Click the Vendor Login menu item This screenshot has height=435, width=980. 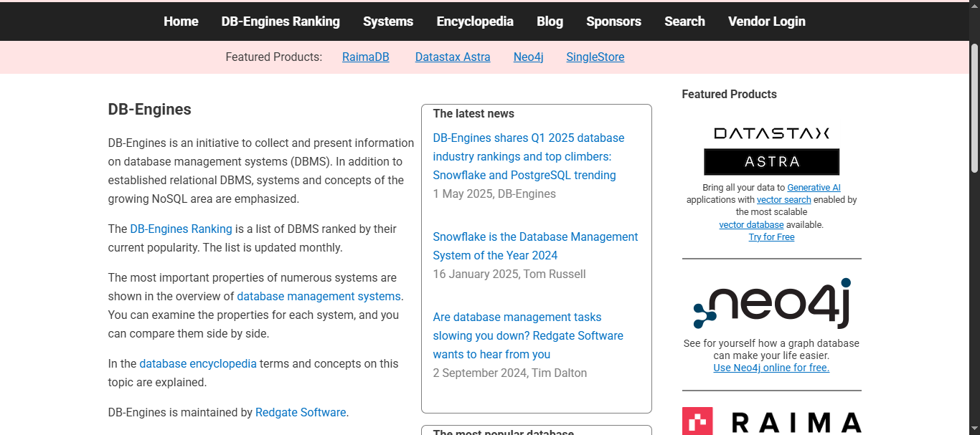point(766,21)
